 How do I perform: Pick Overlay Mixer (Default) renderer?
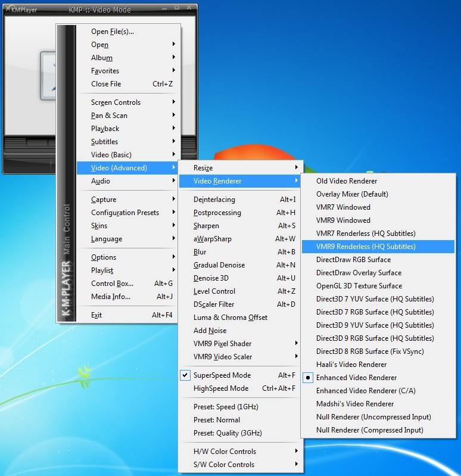tap(378, 194)
